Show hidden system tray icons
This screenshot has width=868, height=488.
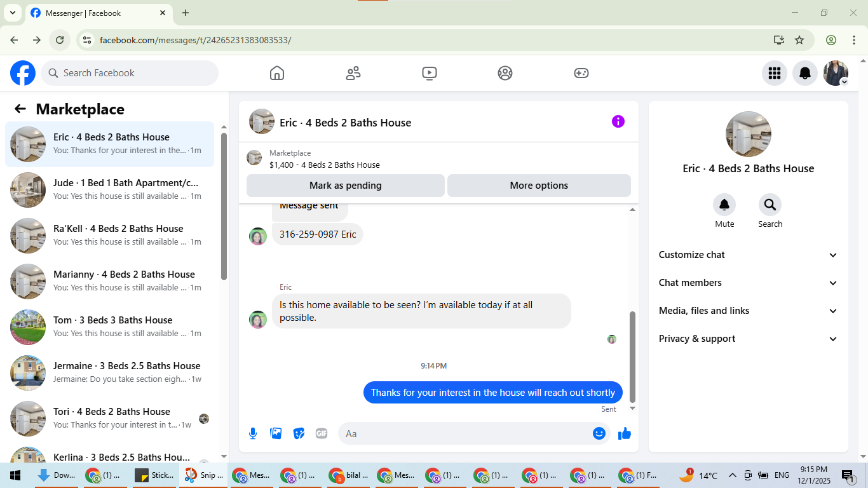[732, 475]
